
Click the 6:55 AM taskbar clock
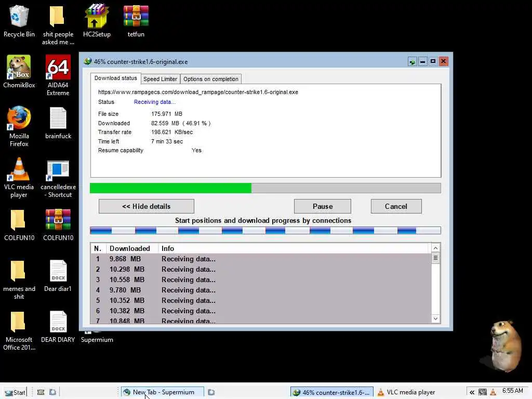point(513,391)
